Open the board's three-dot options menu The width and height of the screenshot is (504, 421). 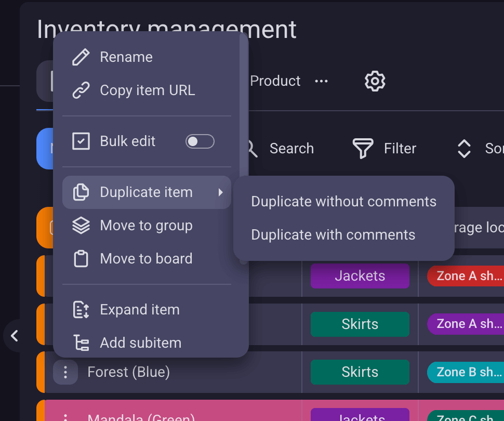tap(321, 81)
